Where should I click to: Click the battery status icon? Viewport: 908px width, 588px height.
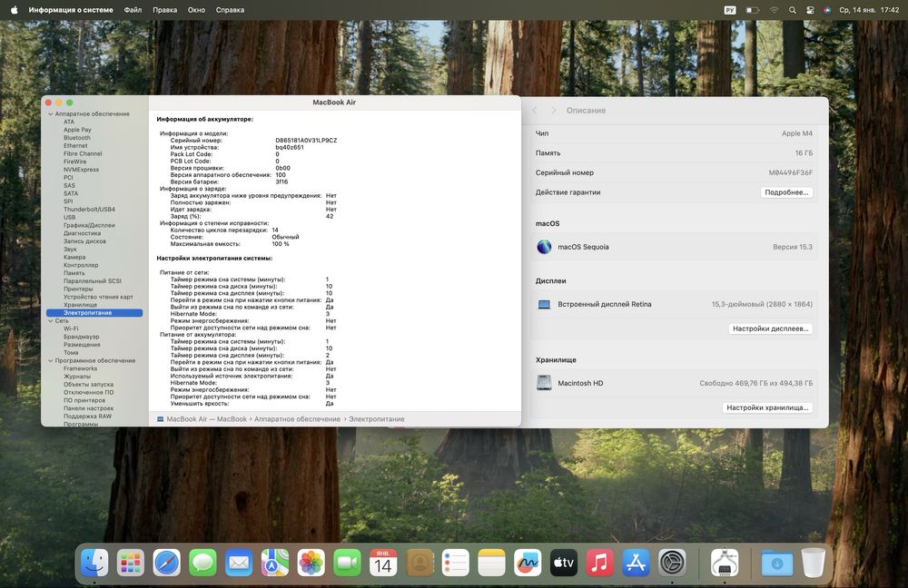tap(752, 10)
